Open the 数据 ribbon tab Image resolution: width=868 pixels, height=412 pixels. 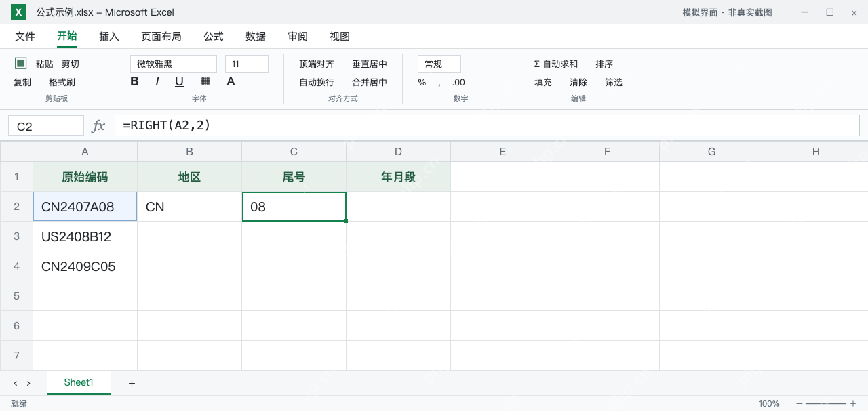pos(256,37)
